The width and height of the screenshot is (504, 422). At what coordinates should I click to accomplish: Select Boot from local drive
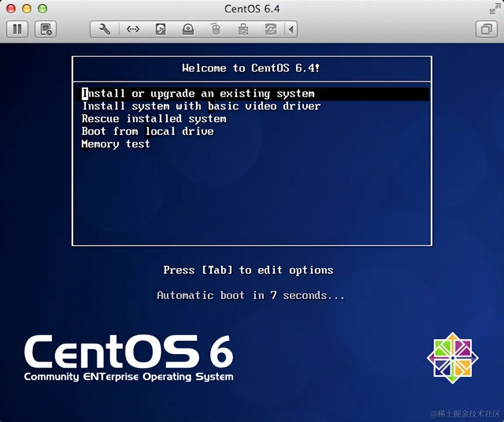pos(147,131)
